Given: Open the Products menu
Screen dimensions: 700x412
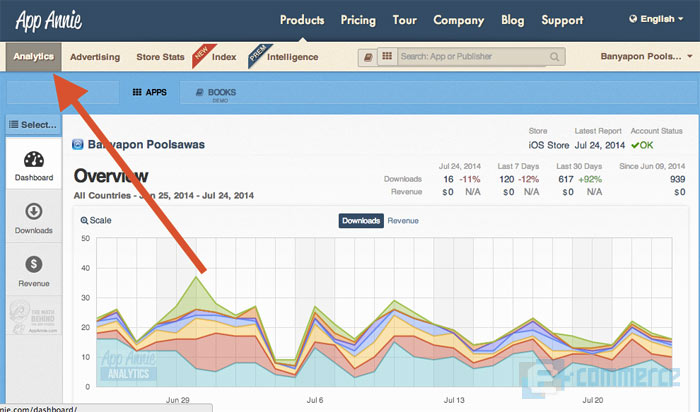Looking at the screenshot, I should coord(302,20).
